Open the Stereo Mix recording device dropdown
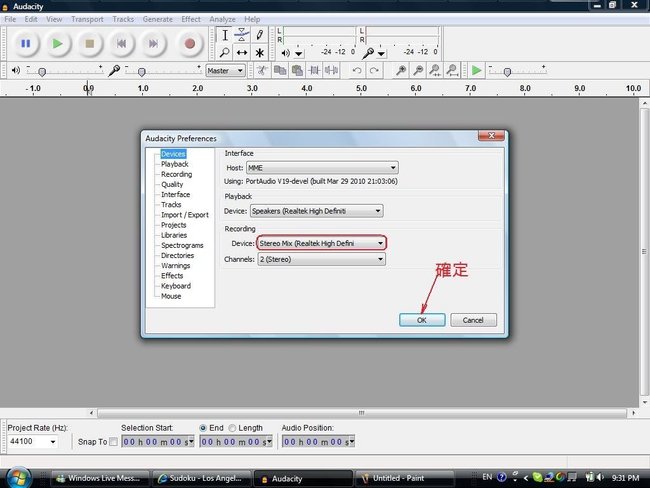Image resolution: width=650 pixels, height=488 pixels. pyautogui.click(x=321, y=243)
